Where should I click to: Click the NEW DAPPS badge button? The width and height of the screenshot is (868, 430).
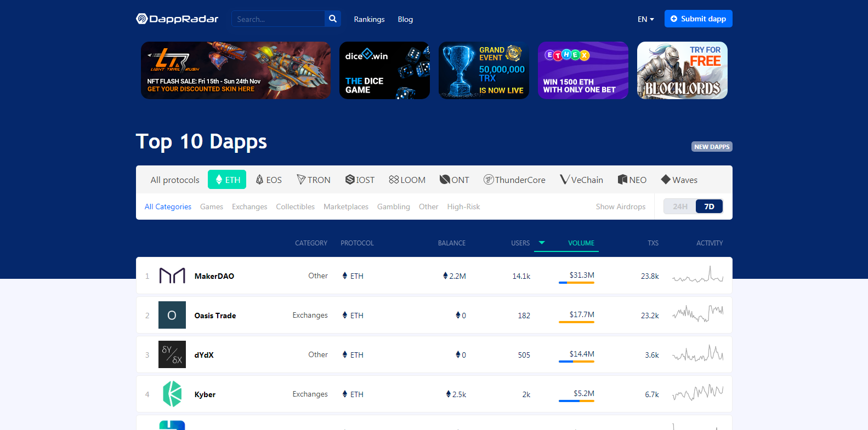(x=712, y=147)
